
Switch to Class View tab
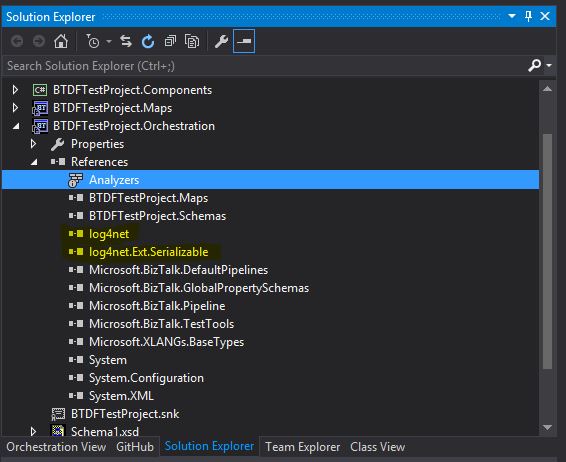tap(378, 447)
